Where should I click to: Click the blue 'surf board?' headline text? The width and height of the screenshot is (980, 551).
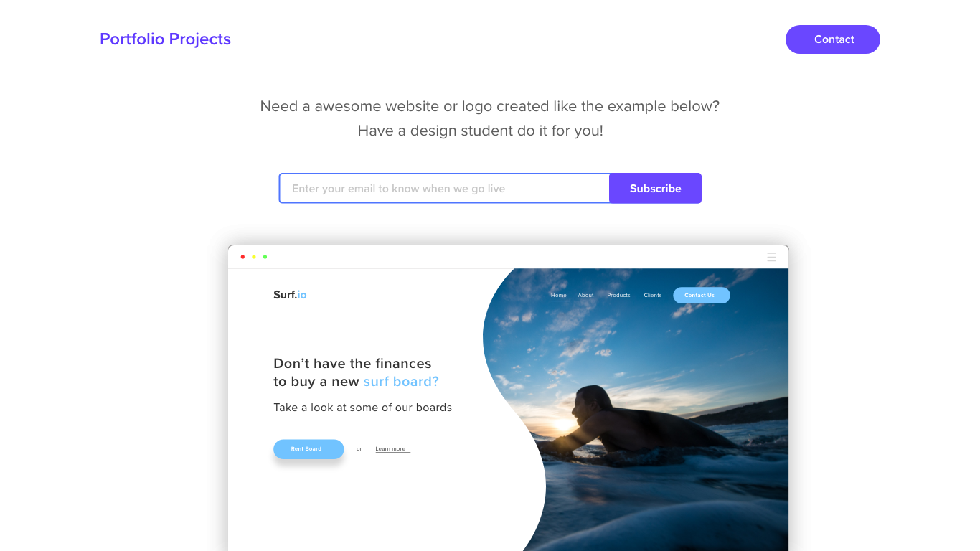401,382
